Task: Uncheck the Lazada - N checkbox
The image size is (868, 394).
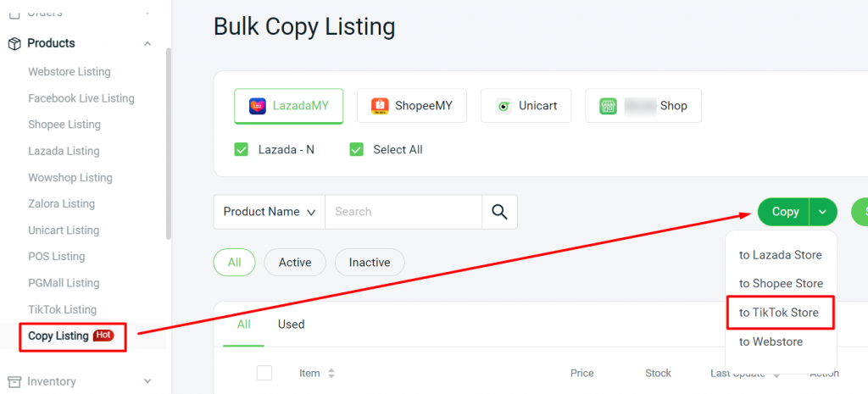Action: click(241, 149)
